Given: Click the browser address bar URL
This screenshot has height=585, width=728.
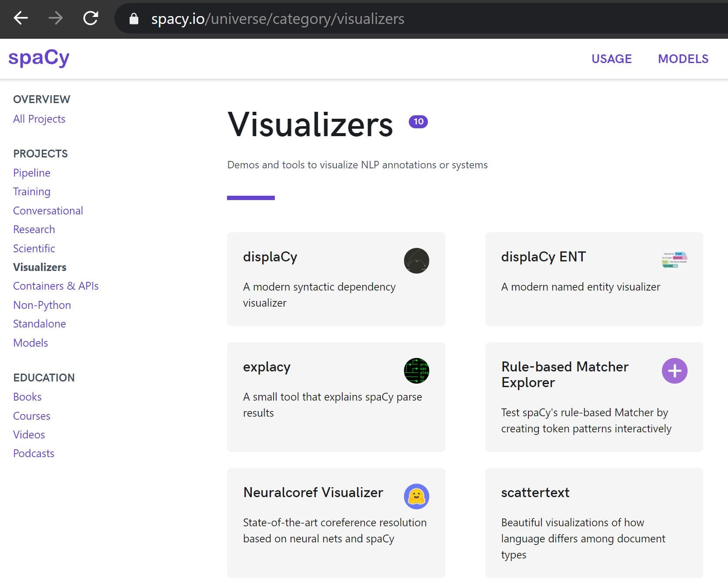Looking at the screenshot, I should pyautogui.click(x=277, y=19).
